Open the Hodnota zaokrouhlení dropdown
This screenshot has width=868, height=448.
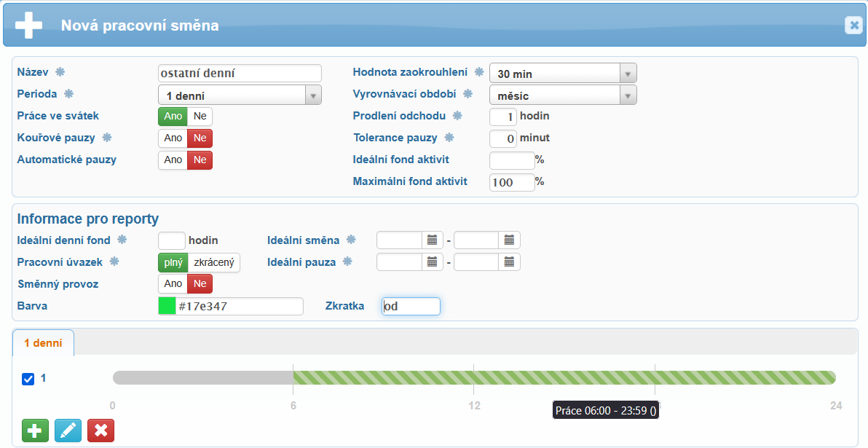(628, 74)
